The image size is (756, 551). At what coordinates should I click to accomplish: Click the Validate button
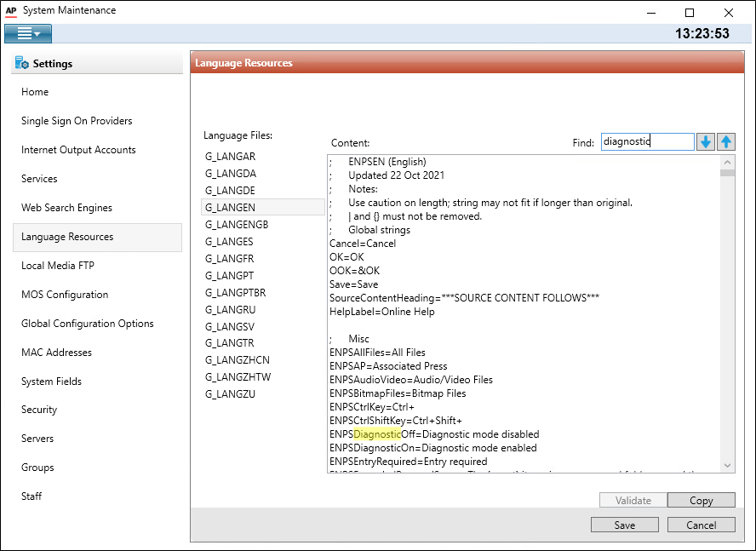coord(633,501)
